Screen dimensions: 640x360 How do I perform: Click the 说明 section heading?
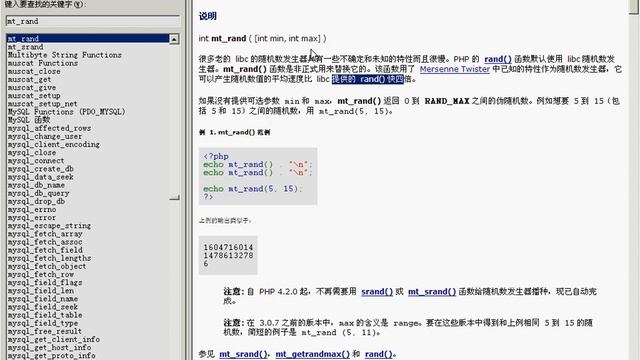tap(207, 16)
